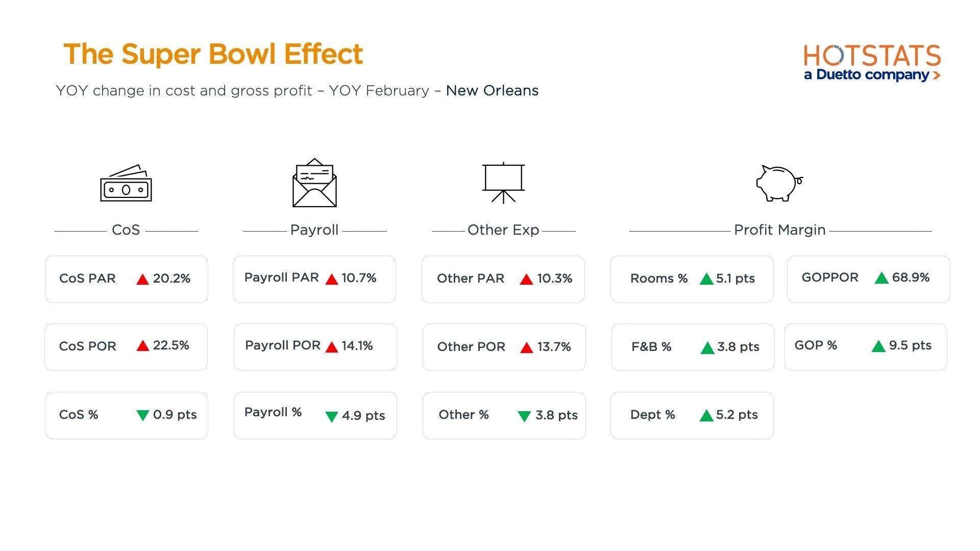Select the F&B % 3.8 pts card
Image resolution: width=980 pixels, height=551 pixels.
pos(693,347)
